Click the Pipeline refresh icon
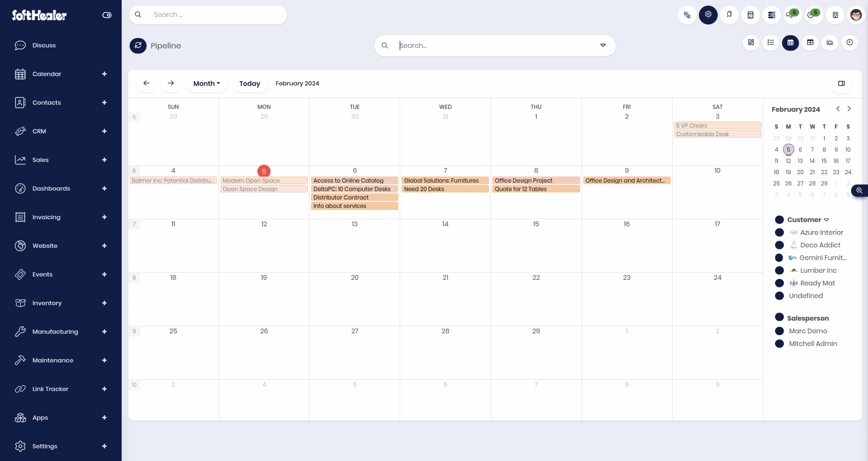 pyautogui.click(x=138, y=46)
